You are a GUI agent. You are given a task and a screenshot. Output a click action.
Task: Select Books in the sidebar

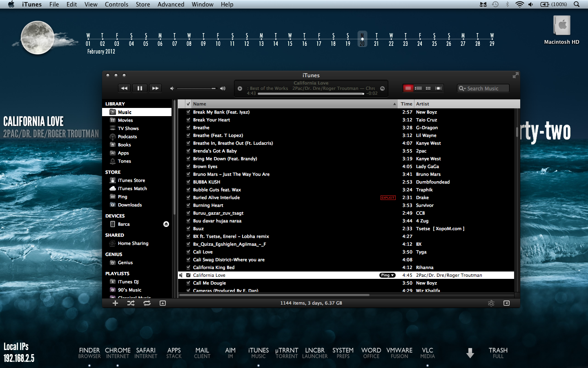click(137, 145)
